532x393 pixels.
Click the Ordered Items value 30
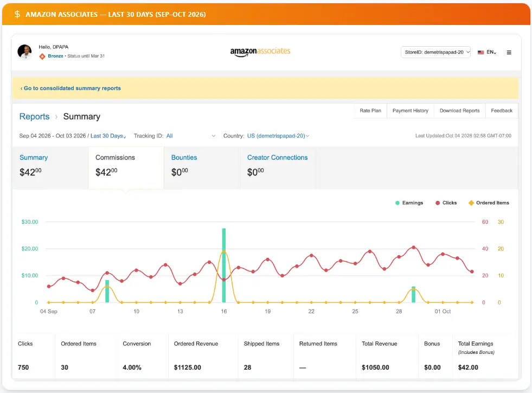(65, 367)
